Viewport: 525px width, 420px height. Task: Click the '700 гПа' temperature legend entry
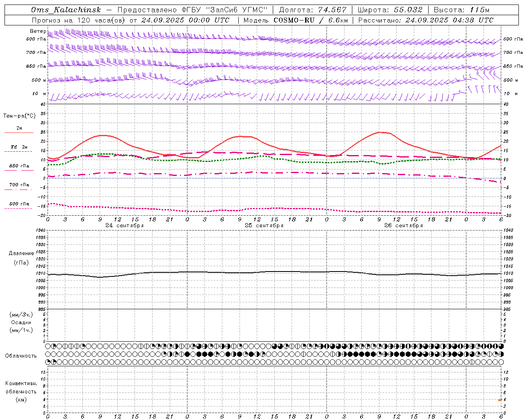[19, 185]
